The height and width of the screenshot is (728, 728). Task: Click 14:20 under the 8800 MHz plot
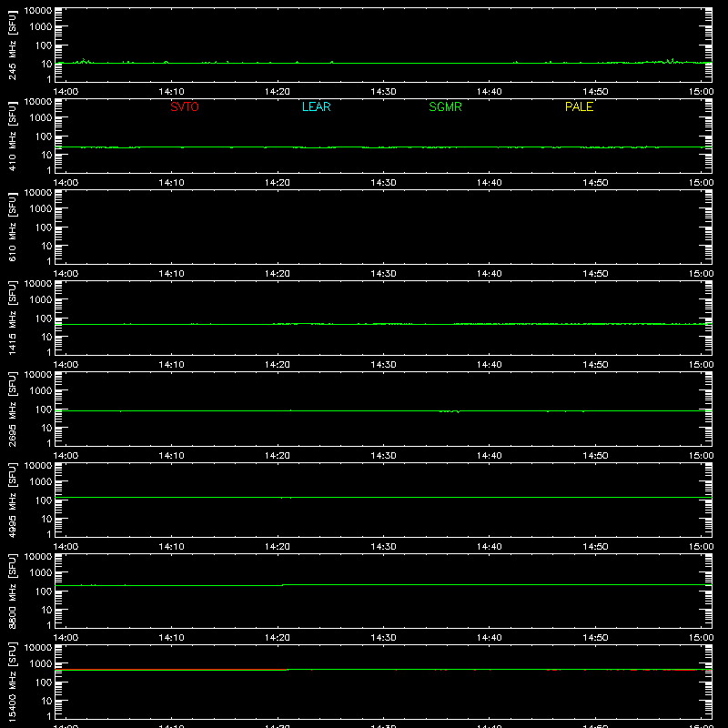point(278,638)
